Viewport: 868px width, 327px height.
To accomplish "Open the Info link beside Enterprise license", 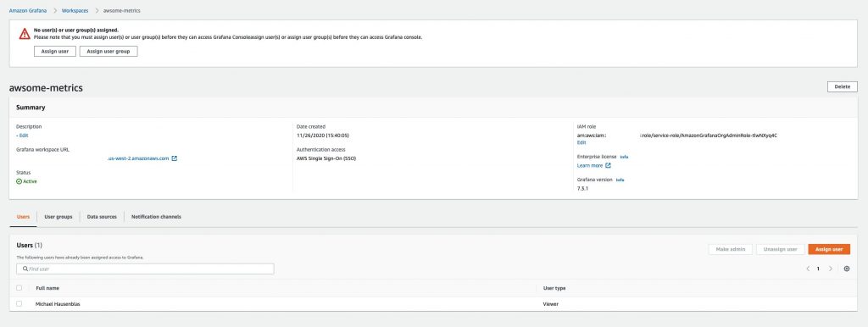I will (x=624, y=157).
